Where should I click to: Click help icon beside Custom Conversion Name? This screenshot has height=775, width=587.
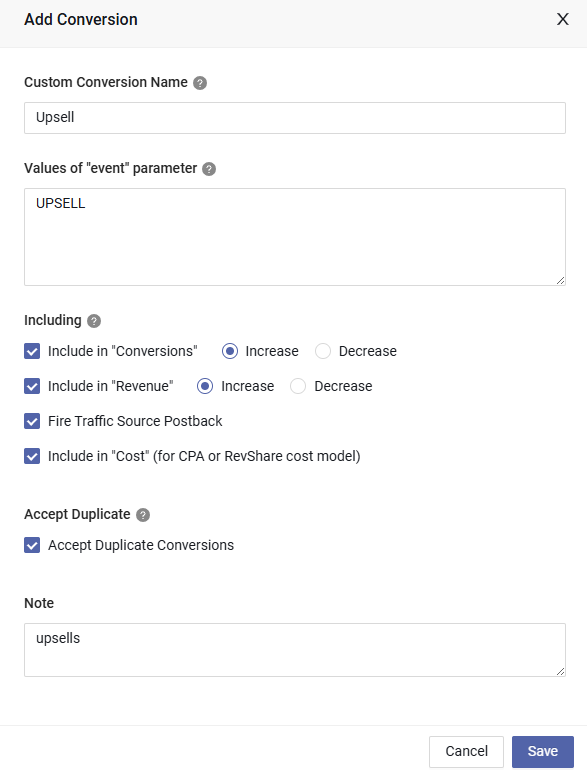tap(200, 83)
